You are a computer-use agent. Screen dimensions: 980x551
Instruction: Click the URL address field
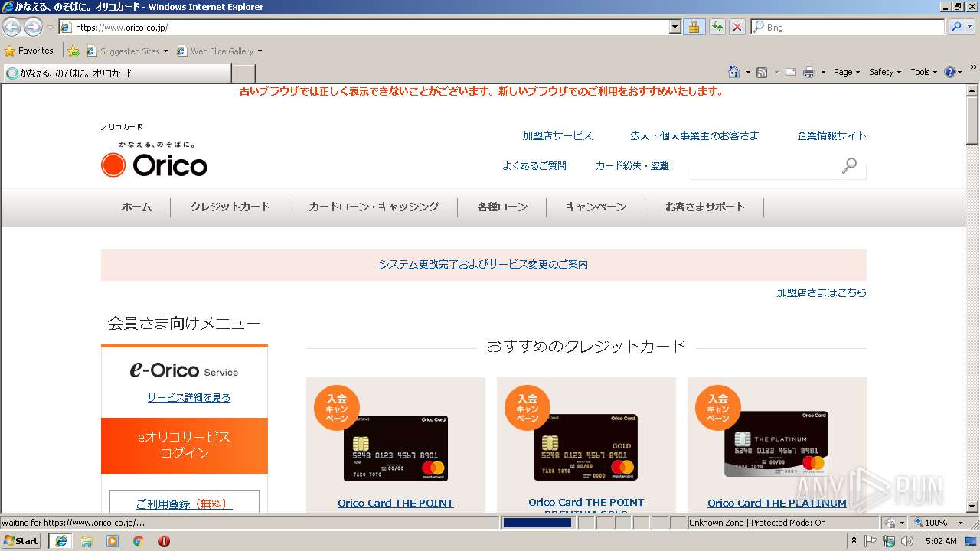click(x=371, y=27)
